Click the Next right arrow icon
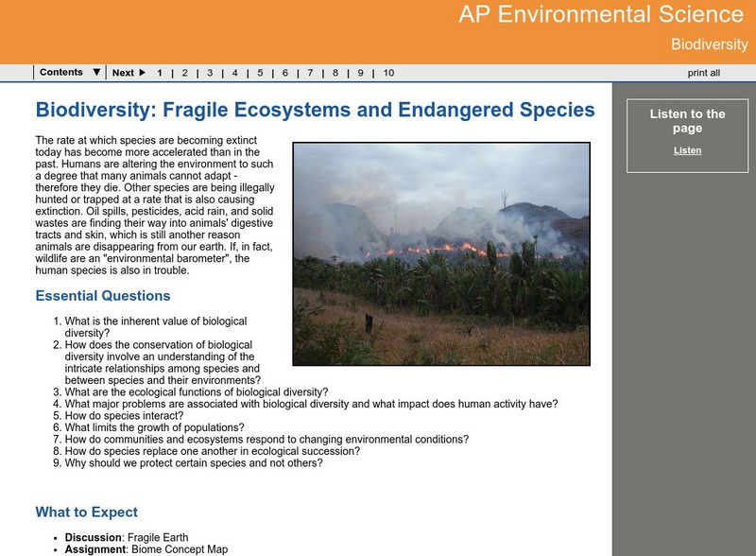756x556 pixels. pyautogui.click(x=142, y=73)
